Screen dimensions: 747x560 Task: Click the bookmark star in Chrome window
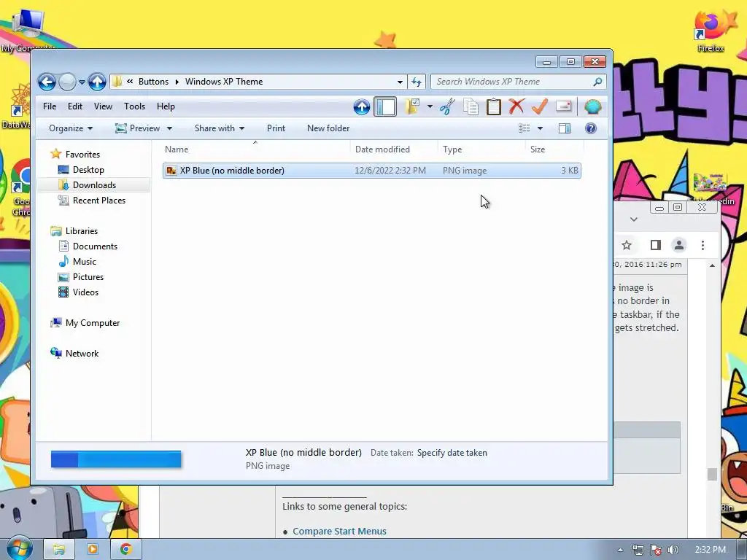pyautogui.click(x=627, y=245)
